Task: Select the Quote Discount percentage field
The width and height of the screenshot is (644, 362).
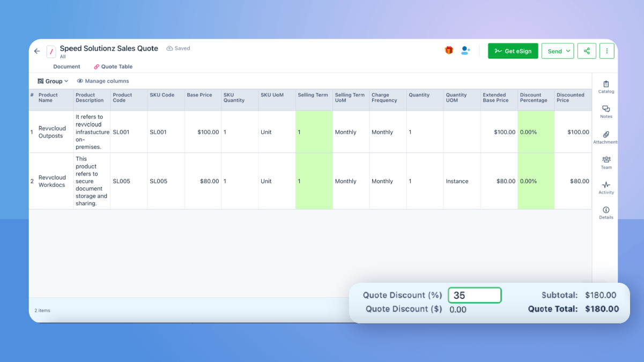Action: click(x=475, y=295)
